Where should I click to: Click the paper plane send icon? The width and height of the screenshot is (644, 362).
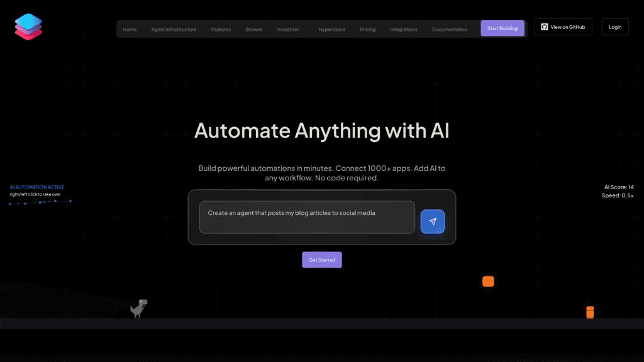click(x=433, y=222)
